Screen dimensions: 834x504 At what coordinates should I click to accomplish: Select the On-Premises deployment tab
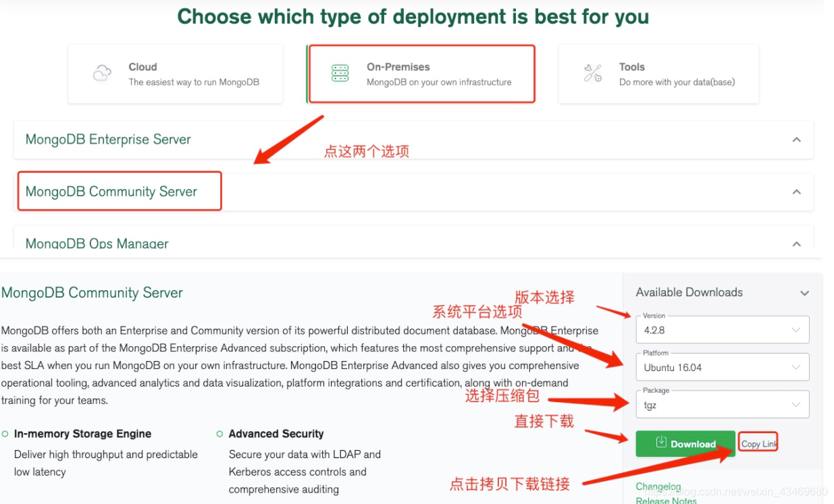[x=421, y=74]
